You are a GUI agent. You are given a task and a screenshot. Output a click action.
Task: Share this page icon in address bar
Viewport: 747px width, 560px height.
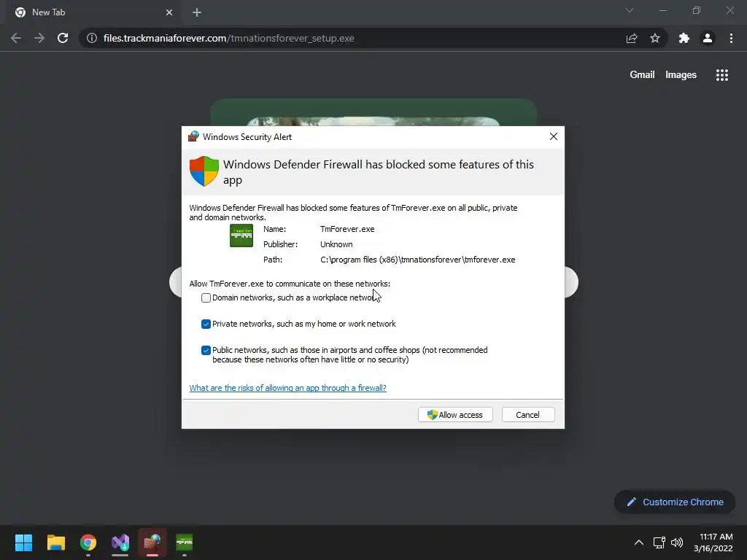coord(632,38)
